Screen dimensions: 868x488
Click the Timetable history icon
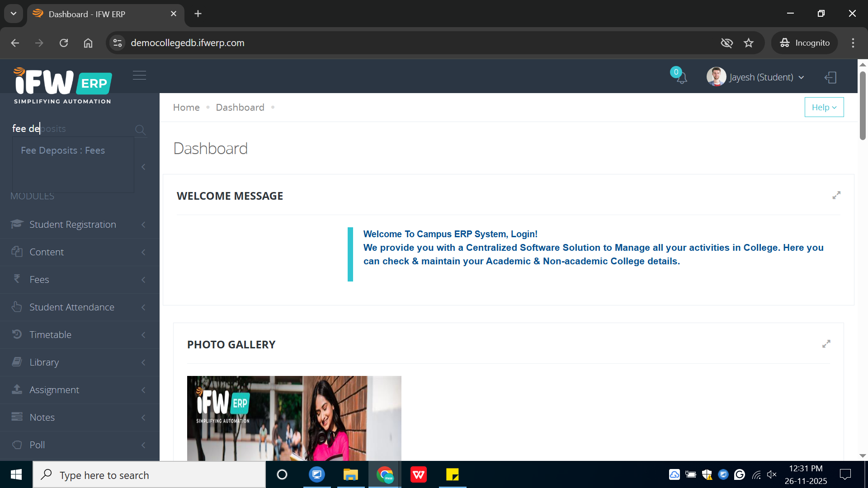point(17,334)
